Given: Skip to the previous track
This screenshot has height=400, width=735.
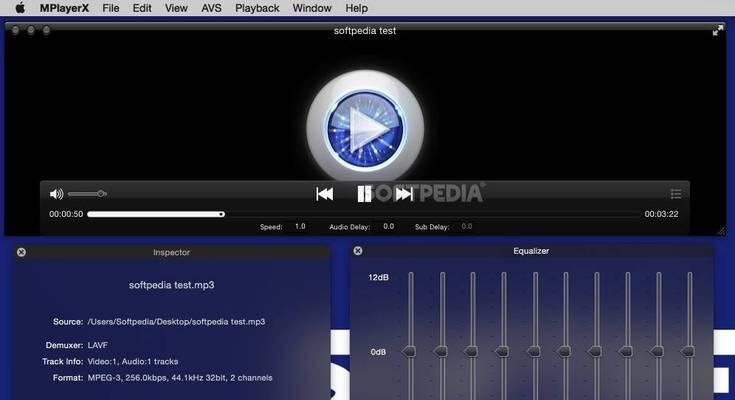Looking at the screenshot, I should [324, 194].
